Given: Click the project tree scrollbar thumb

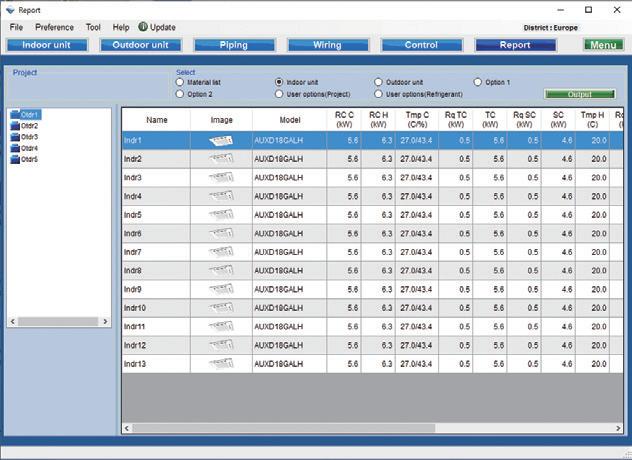Looking at the screenshot, I should [x=58, y=321].
